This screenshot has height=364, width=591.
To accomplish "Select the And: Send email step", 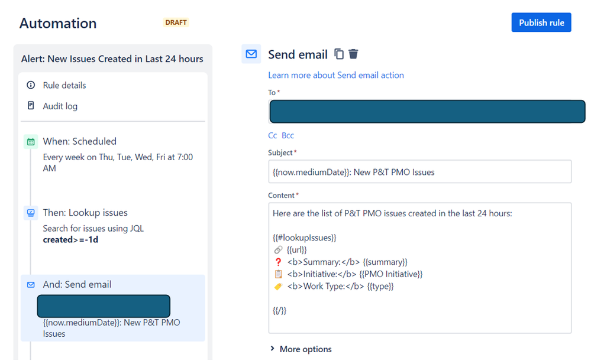I will click(x=112, y=308).
